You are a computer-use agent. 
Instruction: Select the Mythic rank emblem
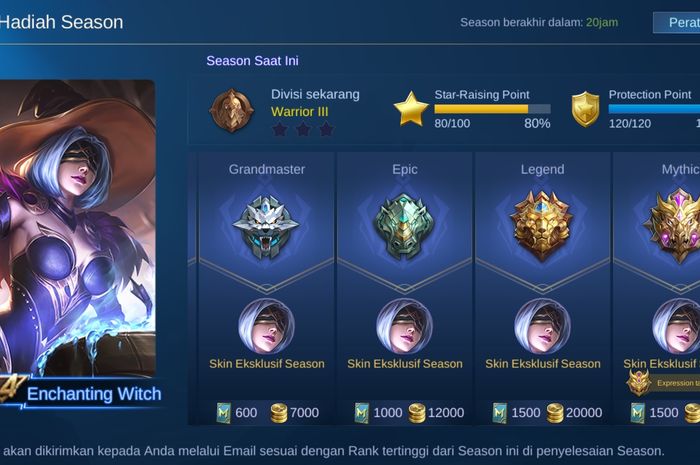pos(674,226)
